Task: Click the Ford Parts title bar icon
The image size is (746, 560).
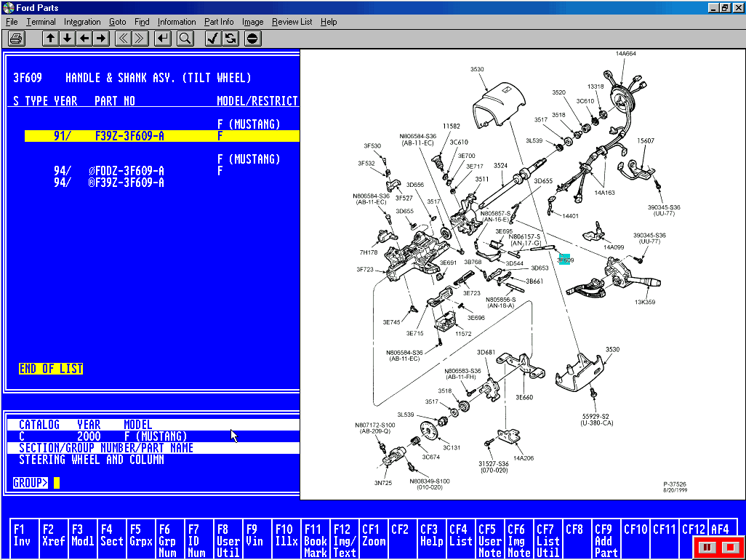Action: (x=8, y=7)
